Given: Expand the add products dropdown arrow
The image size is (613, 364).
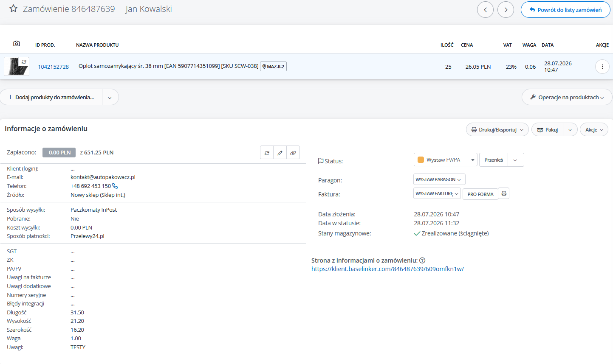Looking at the screenshot, I should (x=110, y=98).
